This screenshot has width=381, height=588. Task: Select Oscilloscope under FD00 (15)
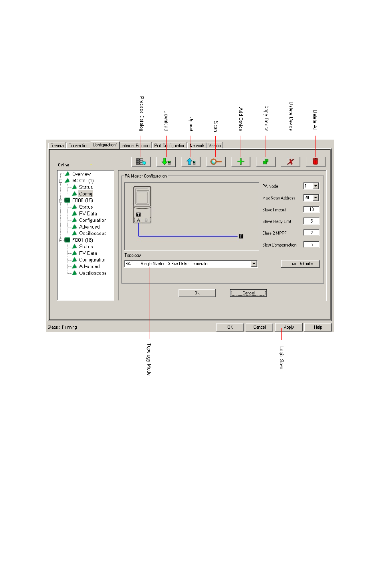pyautogui.click(x=93, y=233)
